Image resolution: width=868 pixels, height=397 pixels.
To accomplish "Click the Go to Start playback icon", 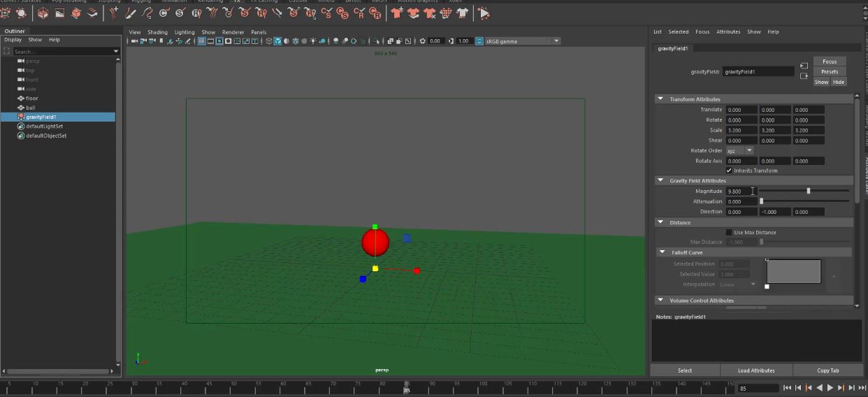I will (x=787, y=388).
